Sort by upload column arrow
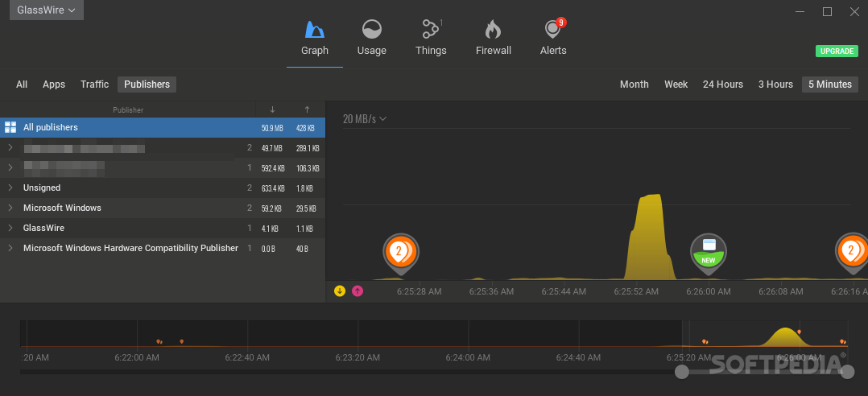868x396 pixels. 308,109
